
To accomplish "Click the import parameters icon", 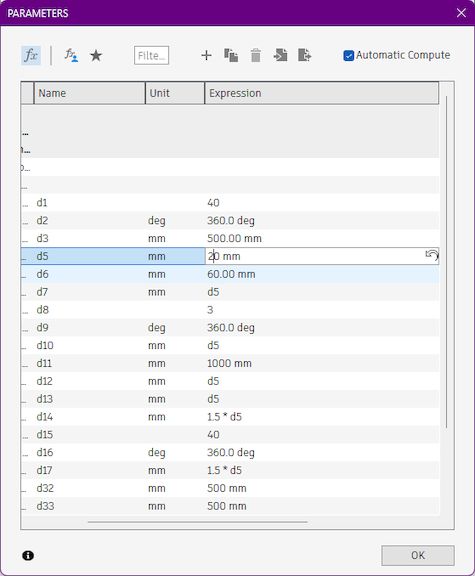I will [x=281, y=55].
